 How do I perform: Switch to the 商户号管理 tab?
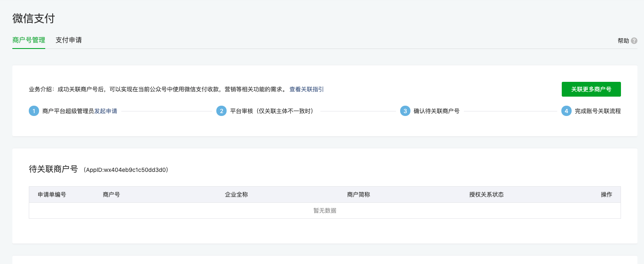click(29, 40)
